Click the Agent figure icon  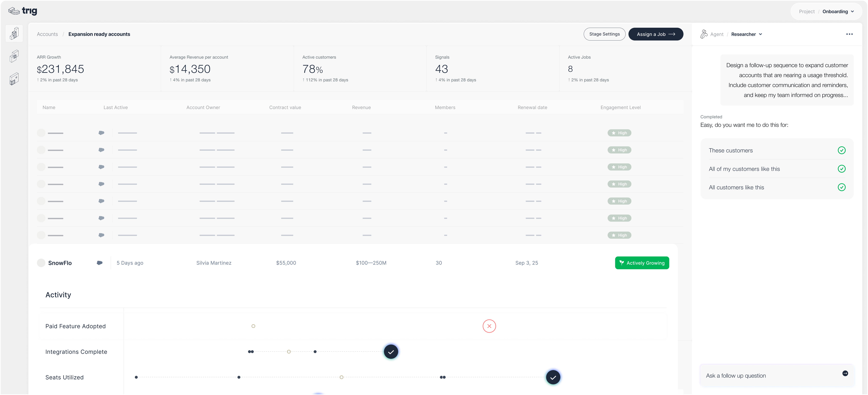click(x=704, y=34)
